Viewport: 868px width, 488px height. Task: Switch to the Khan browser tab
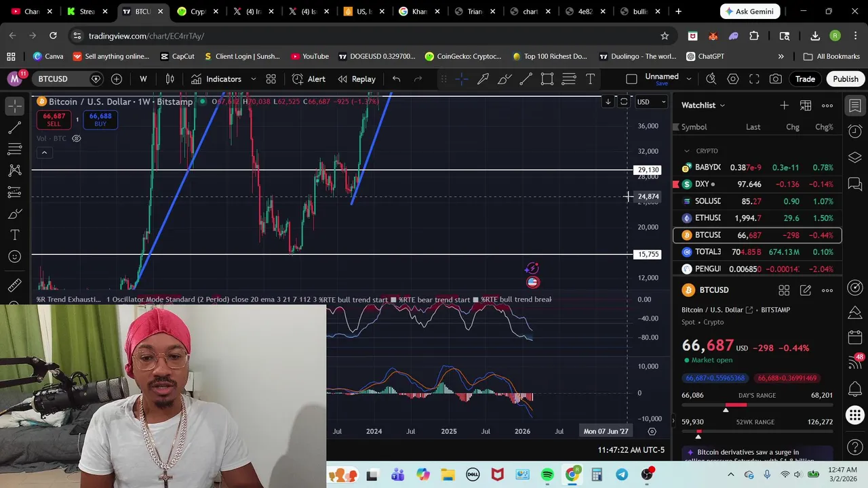[420, 12]
